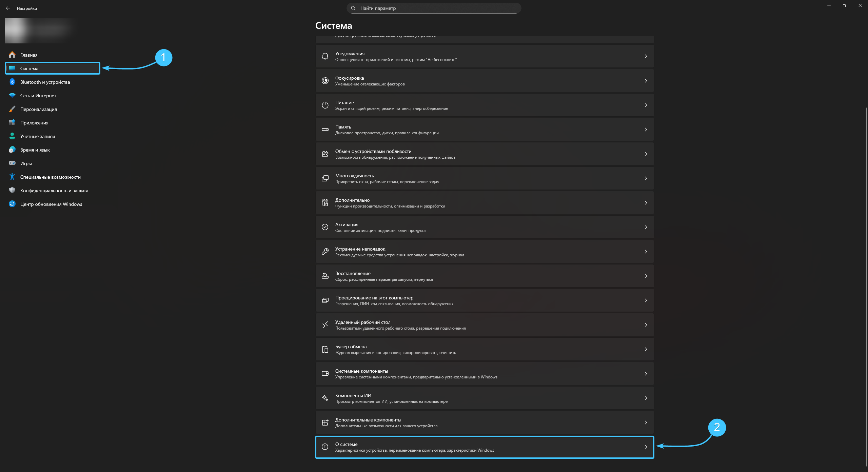Expand the Удаленный рабочий стол chevron
Viewport: 868px width, 472px height.
(x=646, y=325)
